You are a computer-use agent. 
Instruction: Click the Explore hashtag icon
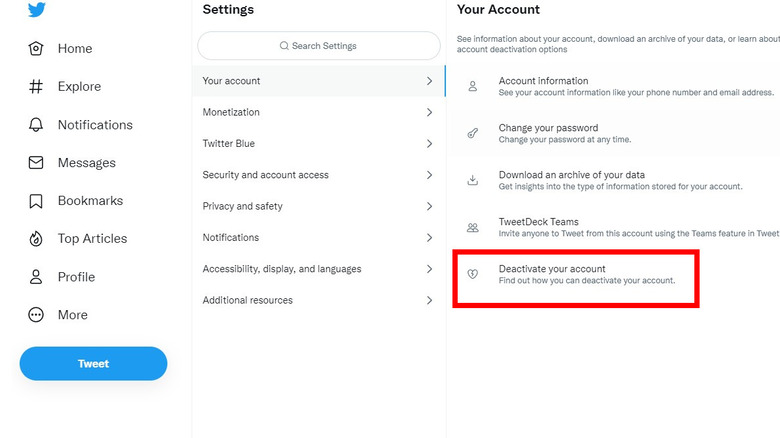coord(37,87)
